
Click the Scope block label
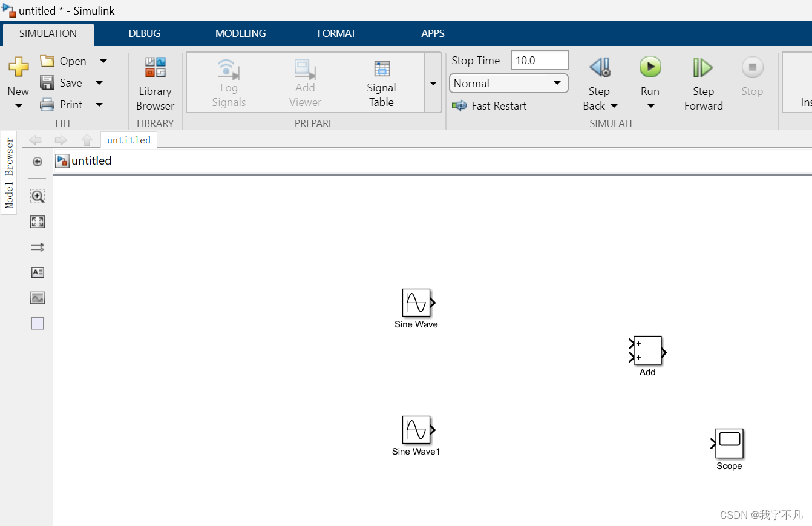(729, 466)
